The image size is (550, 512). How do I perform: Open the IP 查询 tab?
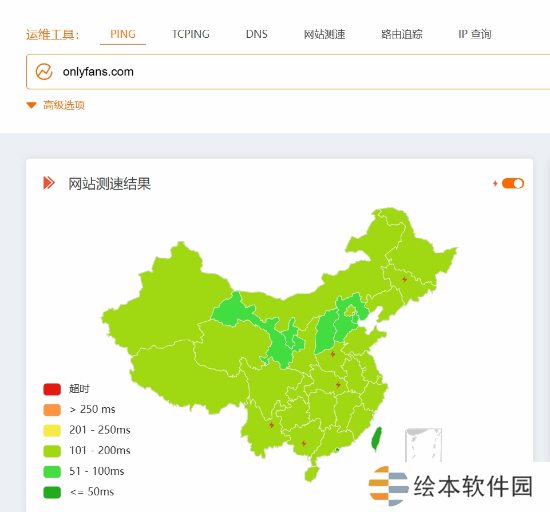point(475,34)
